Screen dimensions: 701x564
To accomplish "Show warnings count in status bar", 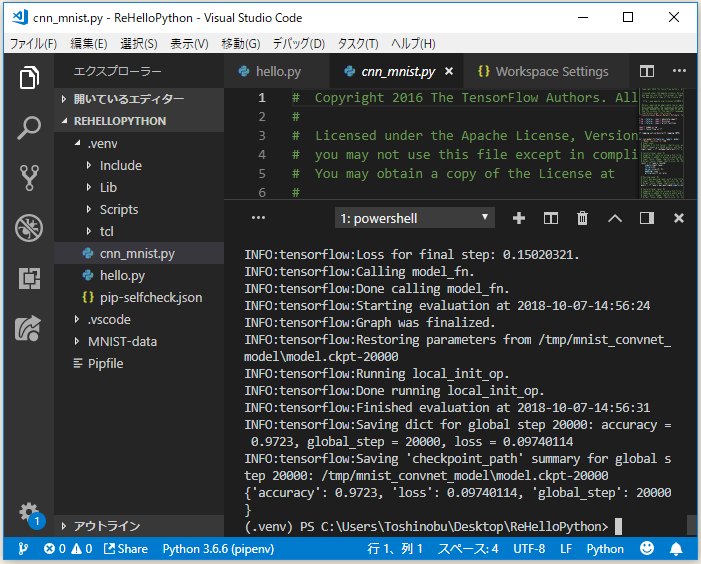I will 82,548.
